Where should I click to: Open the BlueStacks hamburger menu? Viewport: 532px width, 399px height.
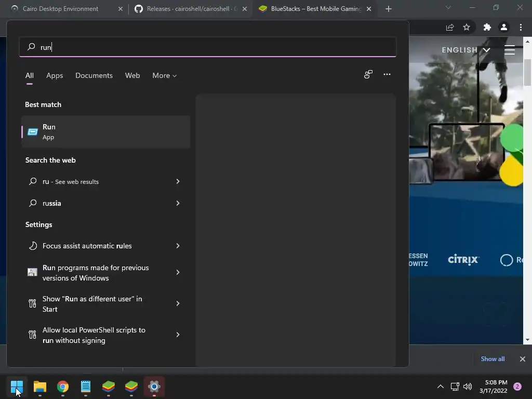510,50
